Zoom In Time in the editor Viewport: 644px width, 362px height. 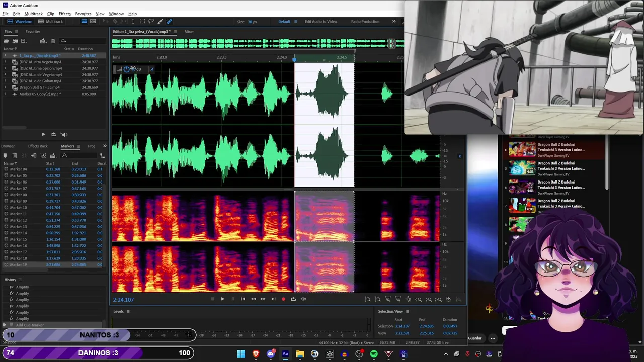coord(388,299)
